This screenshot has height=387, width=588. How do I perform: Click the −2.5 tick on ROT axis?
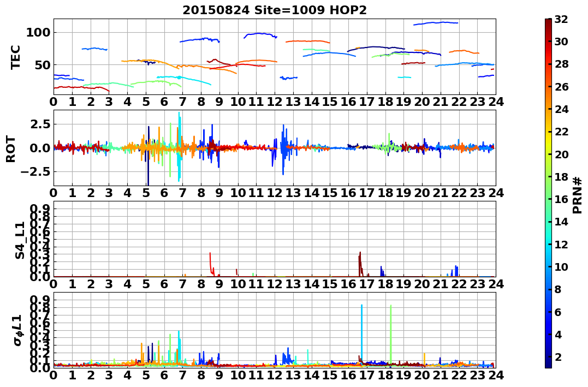pyautogui.click(x=35, y=172)
